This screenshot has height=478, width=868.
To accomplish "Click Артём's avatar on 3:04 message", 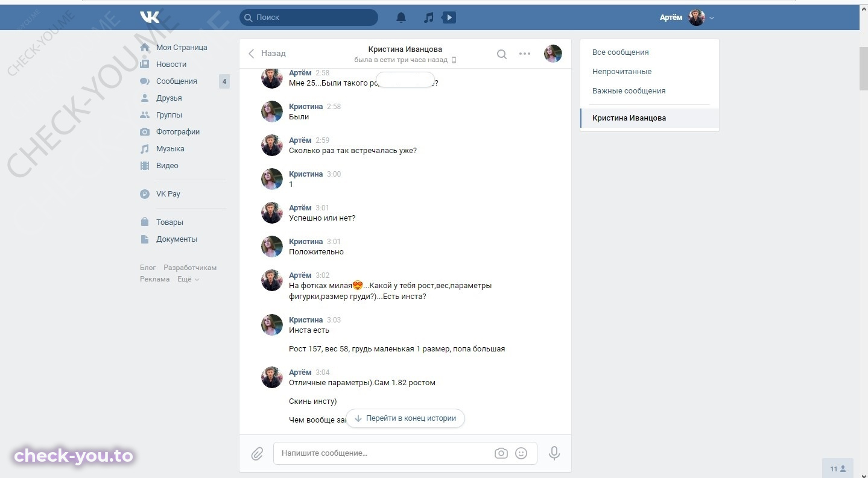I will 272,377.
